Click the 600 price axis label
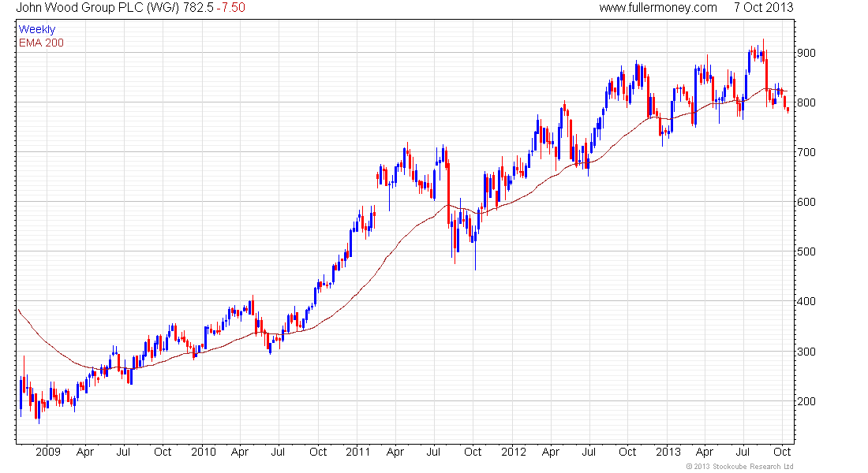The image size is (868, 473). point(806,203)
